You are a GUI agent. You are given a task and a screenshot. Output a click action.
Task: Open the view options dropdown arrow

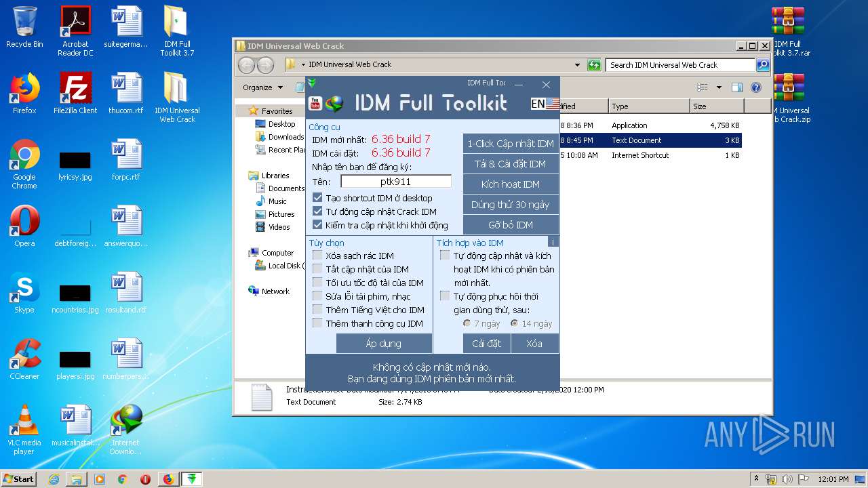tap(719, 87)
